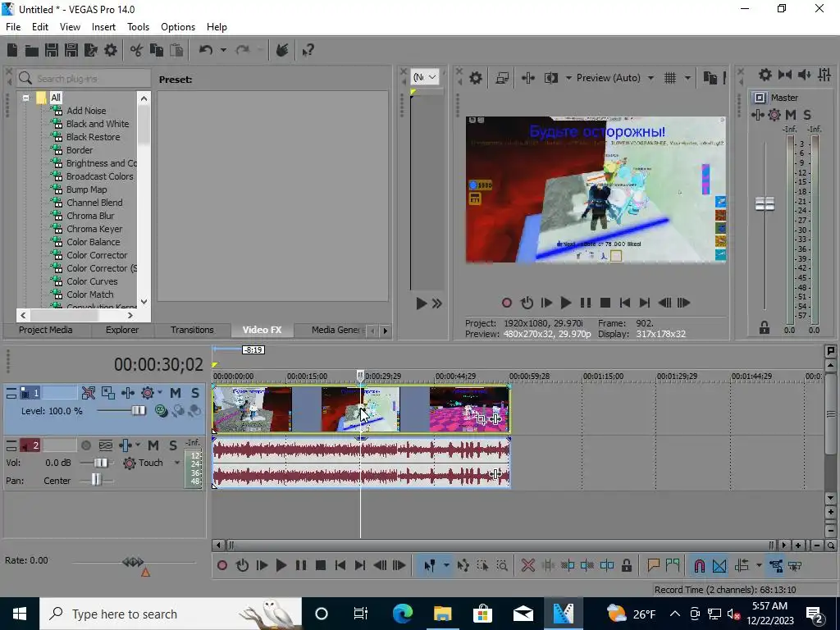
Task: Click track 1 Level slider handle
Action: tap(138, 411)
